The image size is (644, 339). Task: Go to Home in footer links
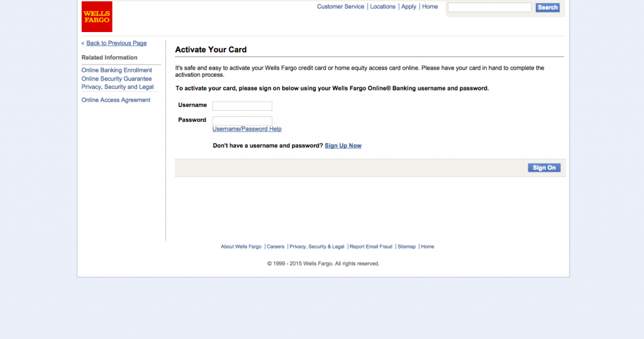428,247
